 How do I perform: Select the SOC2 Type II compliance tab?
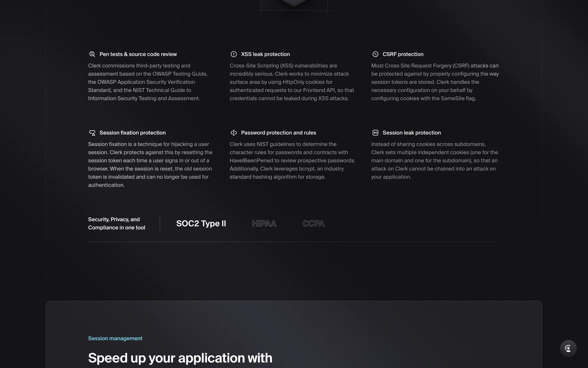click(x=201, y=224)
